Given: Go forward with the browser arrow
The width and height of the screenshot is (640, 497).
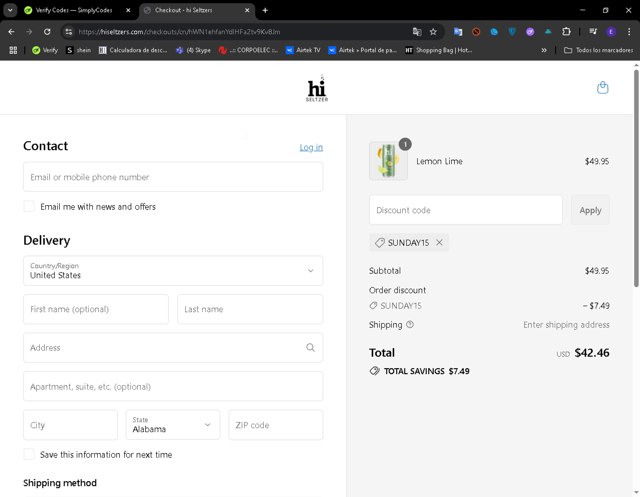Looking at the screenshot, I should [29, 32].
